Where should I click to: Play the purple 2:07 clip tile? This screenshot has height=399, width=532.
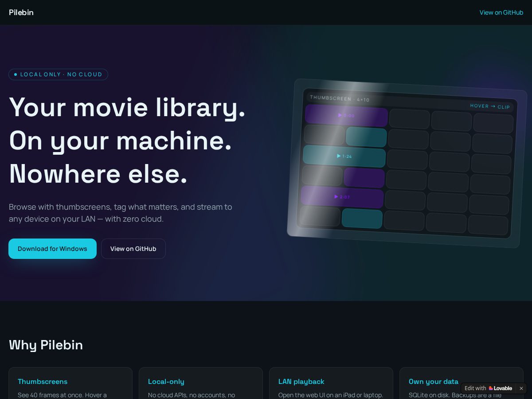342,197
